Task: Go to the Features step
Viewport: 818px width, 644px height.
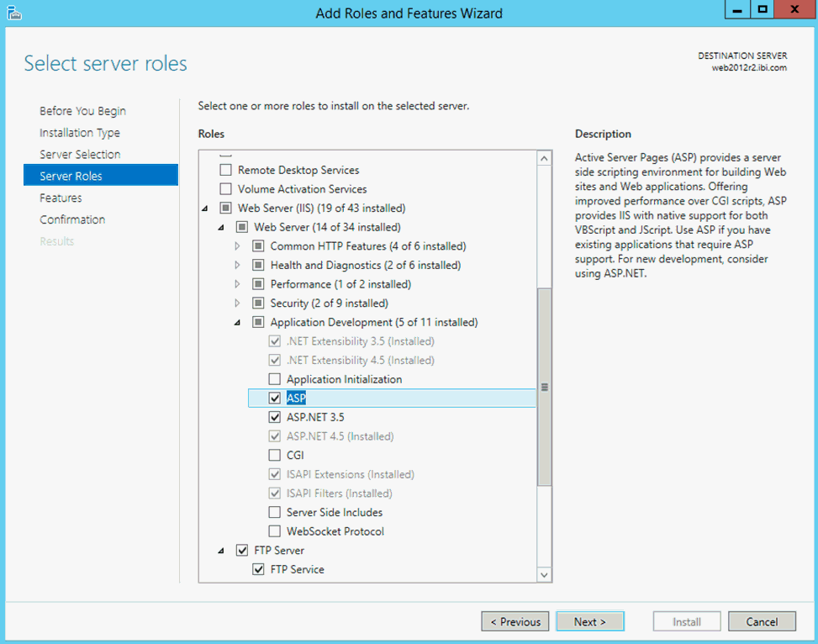Action: coord(61,198)
